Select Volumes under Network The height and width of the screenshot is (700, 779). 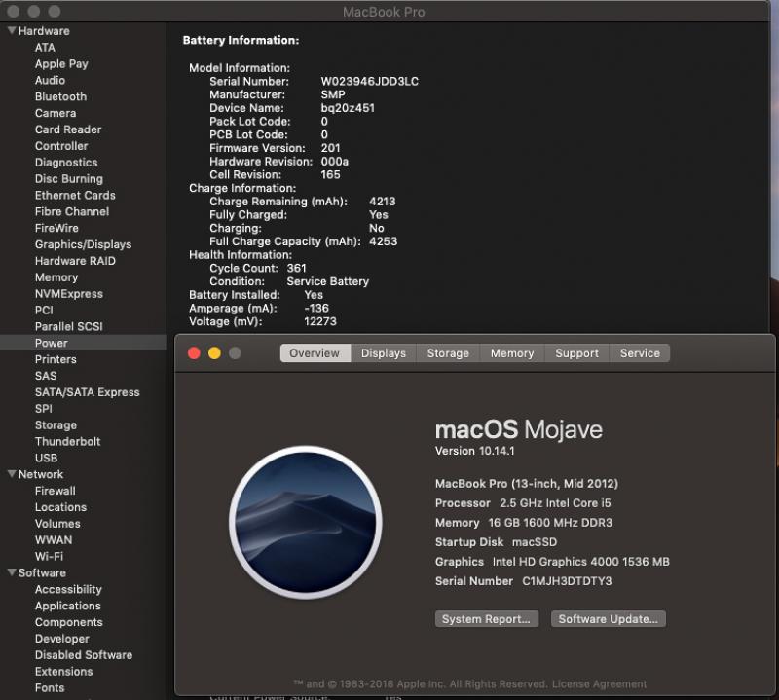click(x=57, y=523)
